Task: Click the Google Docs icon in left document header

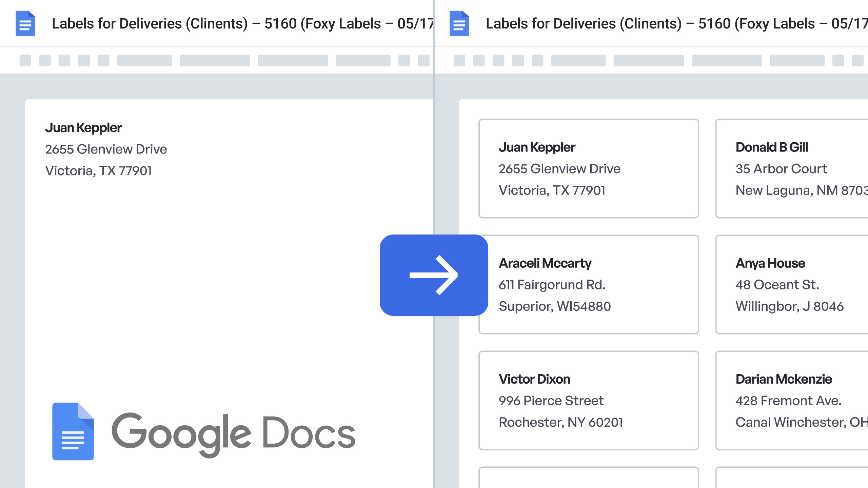Action: tap(25, 23)
